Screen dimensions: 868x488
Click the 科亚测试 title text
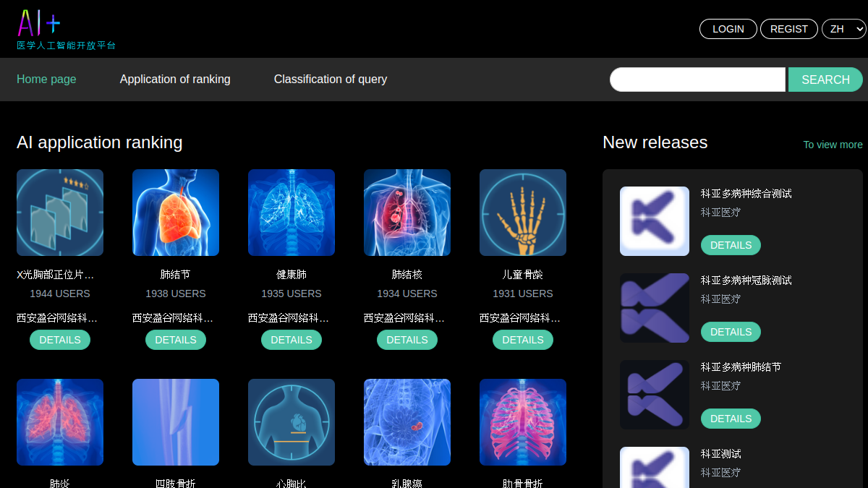point(721,454)
